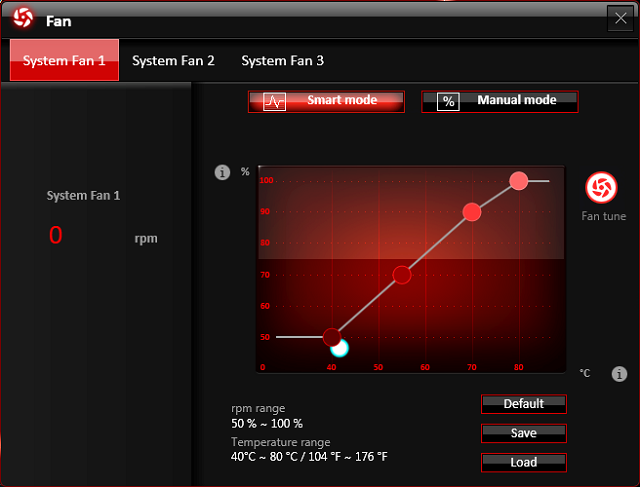Click the Manual mode percent icon
Viewport: 640px width, 487px height.
tap(448, 102)
